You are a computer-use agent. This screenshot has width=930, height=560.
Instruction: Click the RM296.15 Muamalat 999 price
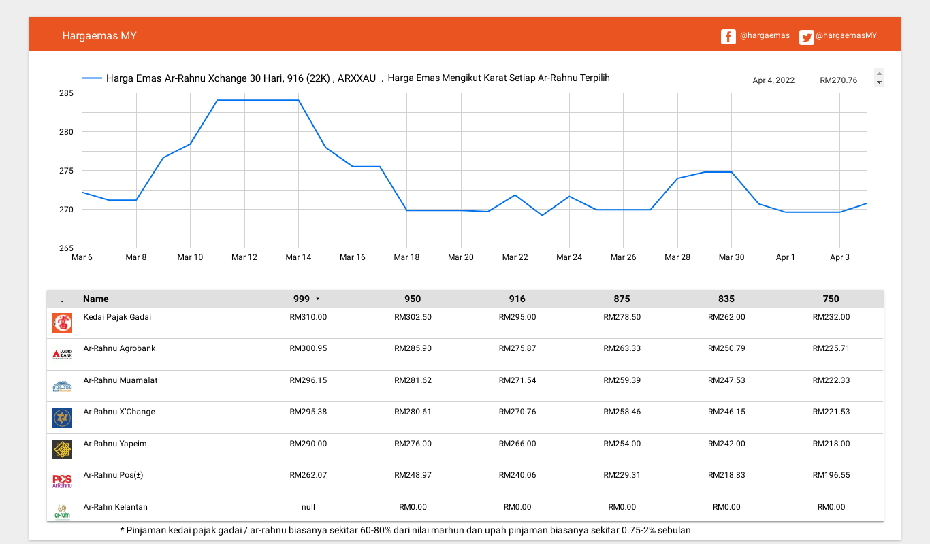point(308,380)
